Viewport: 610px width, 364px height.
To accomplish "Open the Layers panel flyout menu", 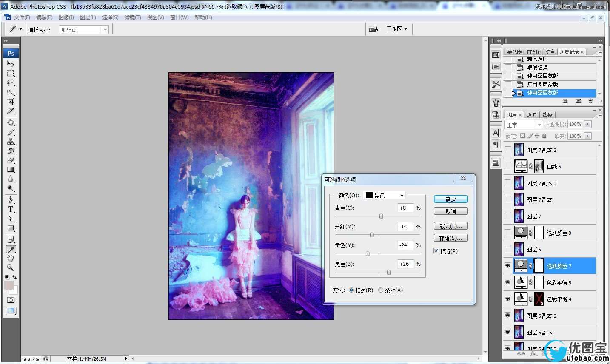I will tap(599, 117).
